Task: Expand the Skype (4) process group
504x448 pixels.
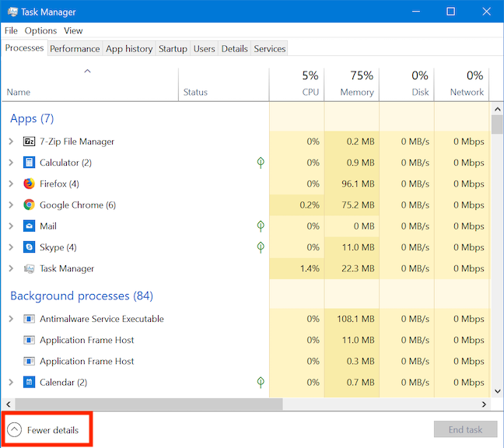Action: pyautogui.click(x=11, y=247)
